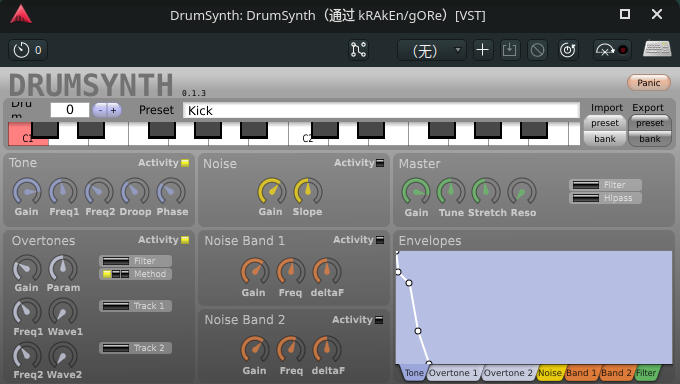Image resolution: width=680 pixels, height=384 pixels.
Task: Click the drum number field showing 0
Action: [x=70, y=110]
